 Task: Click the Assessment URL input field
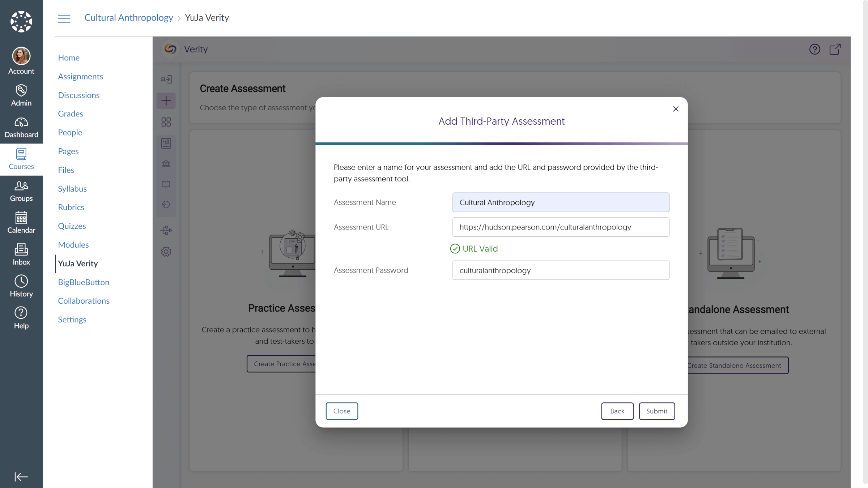[561, 227]
